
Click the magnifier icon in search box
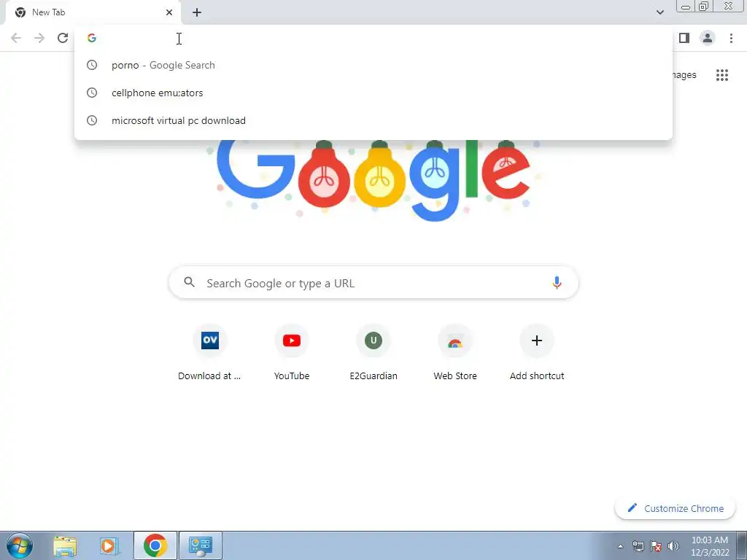click(x=189, y=282)
